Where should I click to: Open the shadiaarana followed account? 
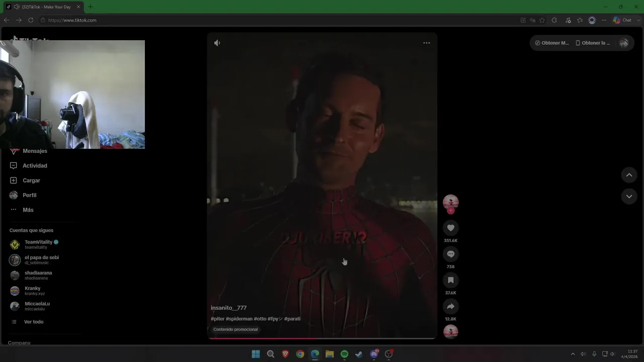pyautogui.click(x=31, y=276)
